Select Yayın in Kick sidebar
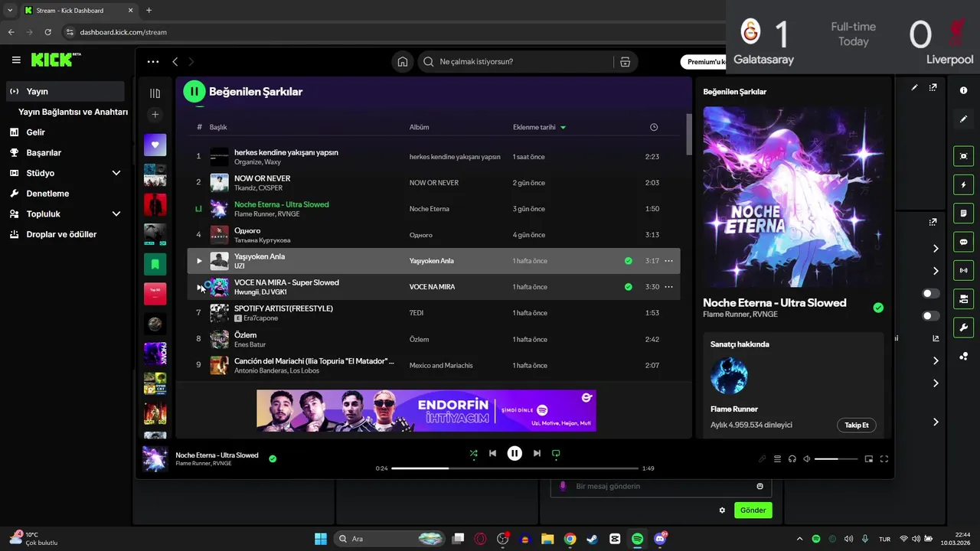Screen dimensions: 980x551 64,91
